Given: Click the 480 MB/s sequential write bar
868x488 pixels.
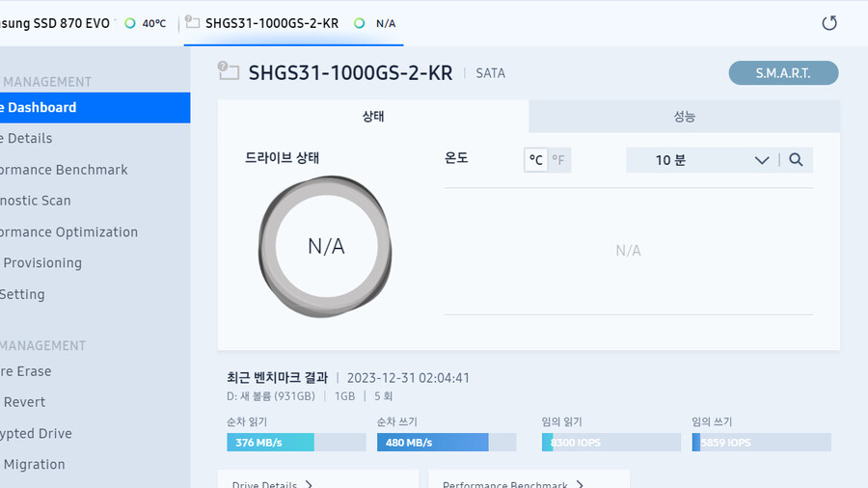Looking at the screenshot, I should pyautogui.click(x=447, y=442).
